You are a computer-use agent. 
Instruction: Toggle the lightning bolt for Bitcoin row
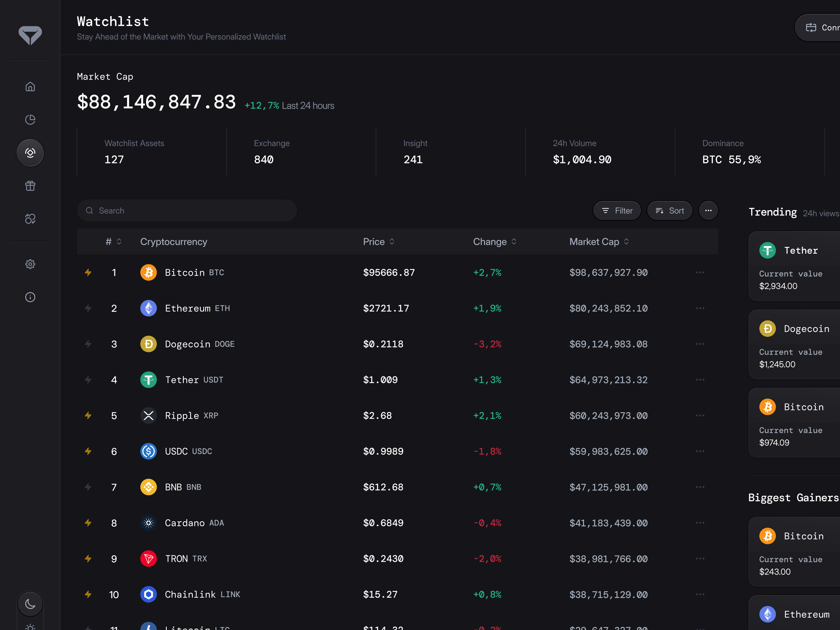[88, 272]
